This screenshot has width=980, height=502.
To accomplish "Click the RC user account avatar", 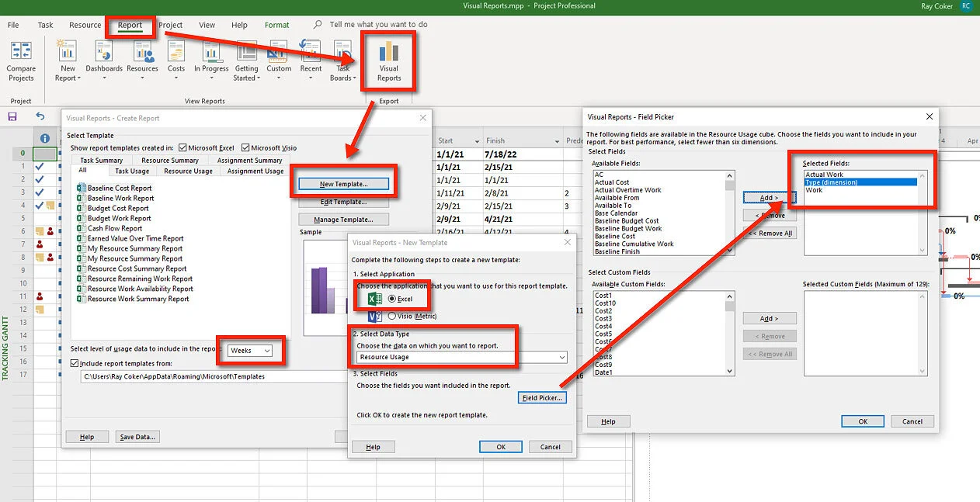I will tap(966, 6).
